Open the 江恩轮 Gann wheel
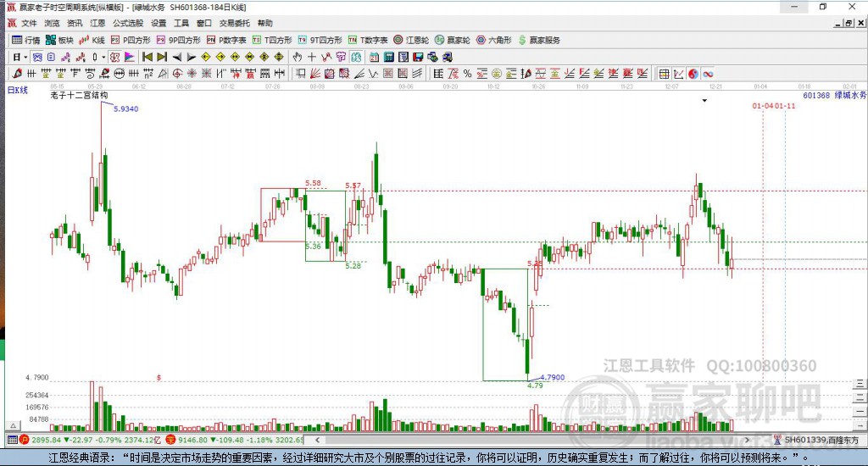868x466 pixels. click(411, 40)
